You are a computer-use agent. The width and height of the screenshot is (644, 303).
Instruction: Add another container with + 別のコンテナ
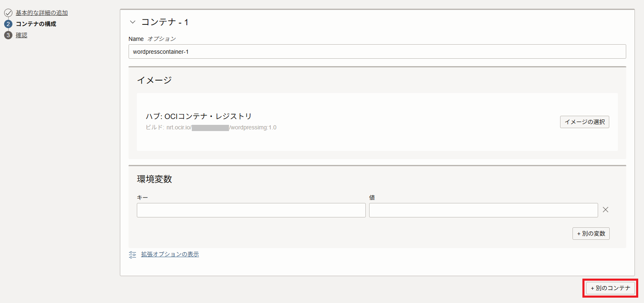click(610, 288)
